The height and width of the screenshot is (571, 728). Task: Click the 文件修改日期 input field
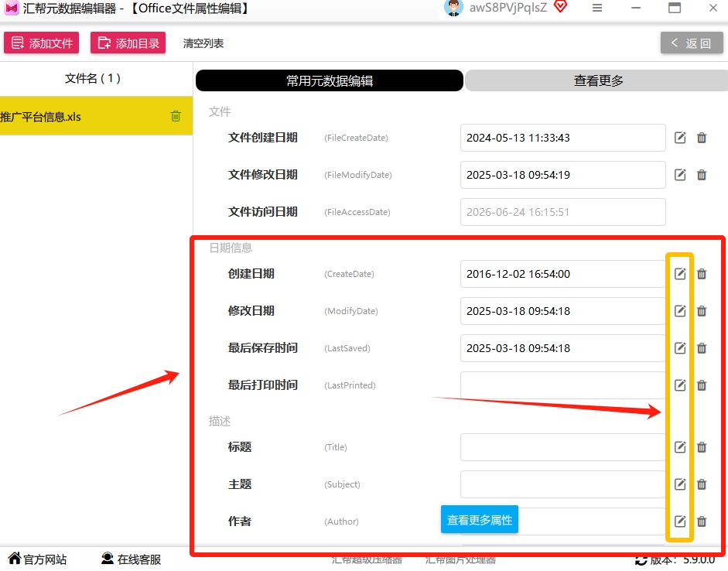tap(562, 175)
